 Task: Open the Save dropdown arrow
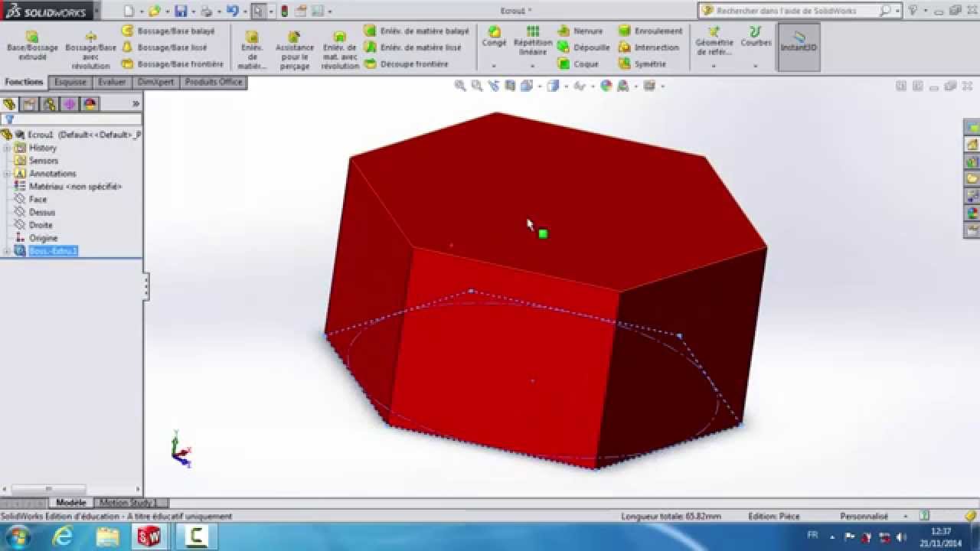pyautogui.click(x=192, y=11)
